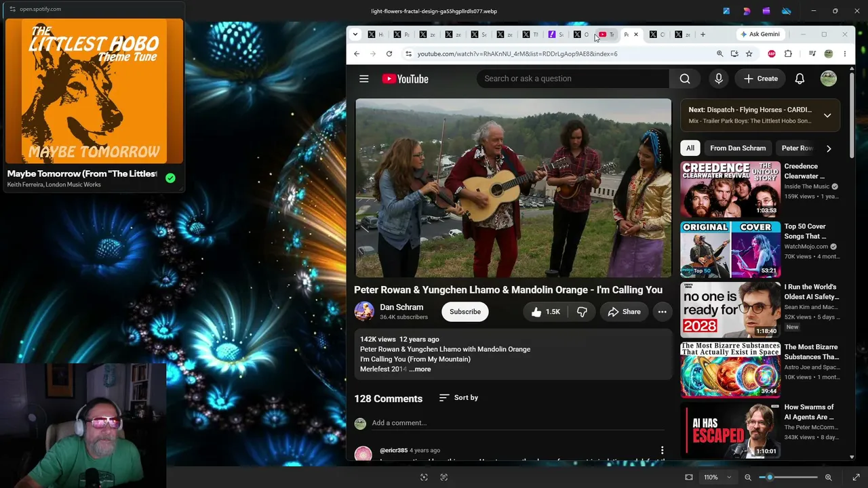Go back in the browser
Screen dimensions: 868x488
357,54
